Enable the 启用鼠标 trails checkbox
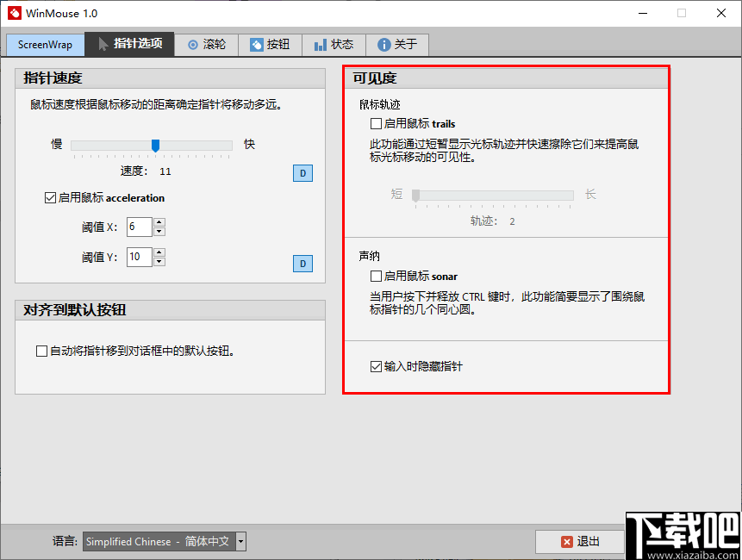 pyautogui.click(x=375, y=123)
